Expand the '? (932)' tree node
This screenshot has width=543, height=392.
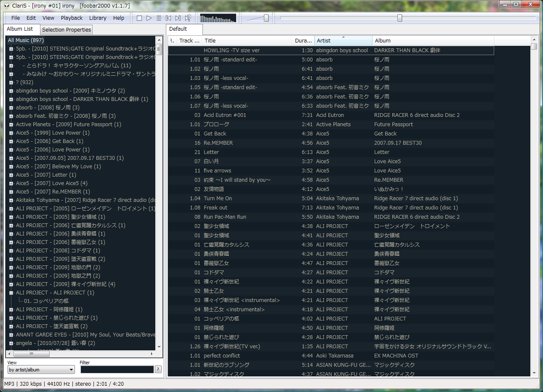pyautogui.click(x=11, y=82)
